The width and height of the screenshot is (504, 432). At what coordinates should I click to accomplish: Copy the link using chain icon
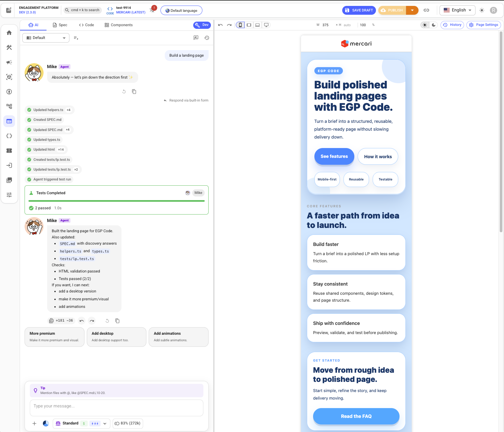coord(426,10)
